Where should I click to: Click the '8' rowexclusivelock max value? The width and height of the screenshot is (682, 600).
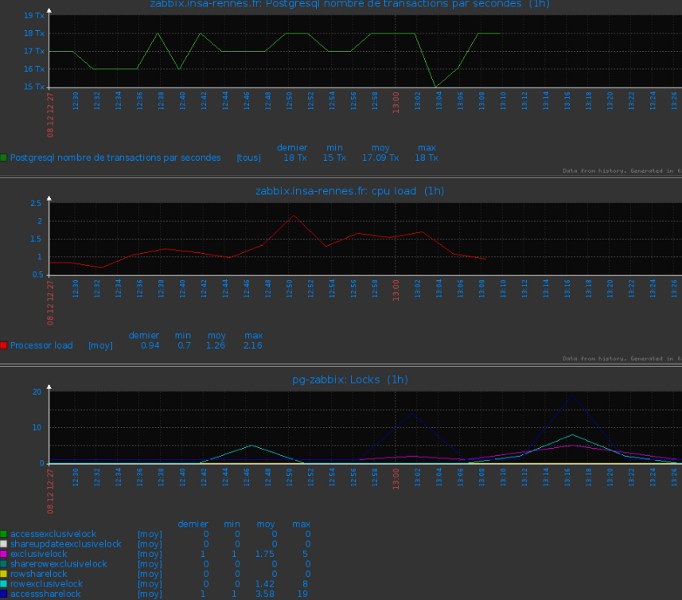click(x=305, y=584)
